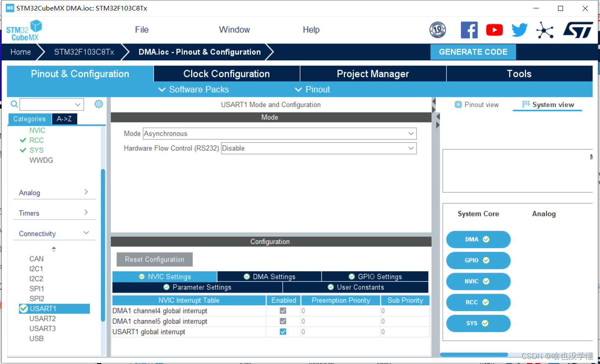The height and width of the screenshot is (364, 600).
Task: Select WWDG in the categories list
Action: (x=41, y=160)
